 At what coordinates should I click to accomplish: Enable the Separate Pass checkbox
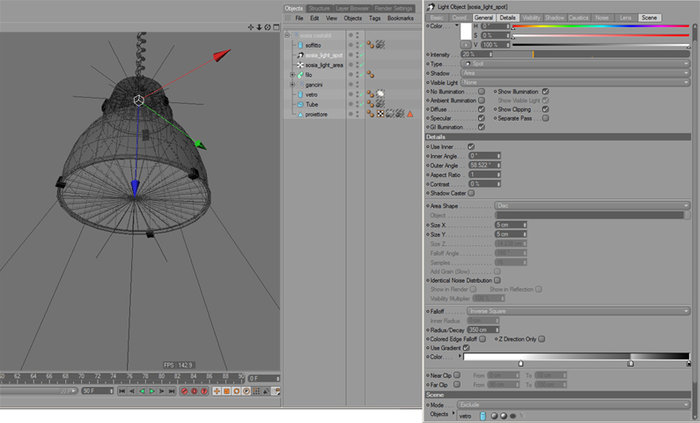(x=546, y=118)
